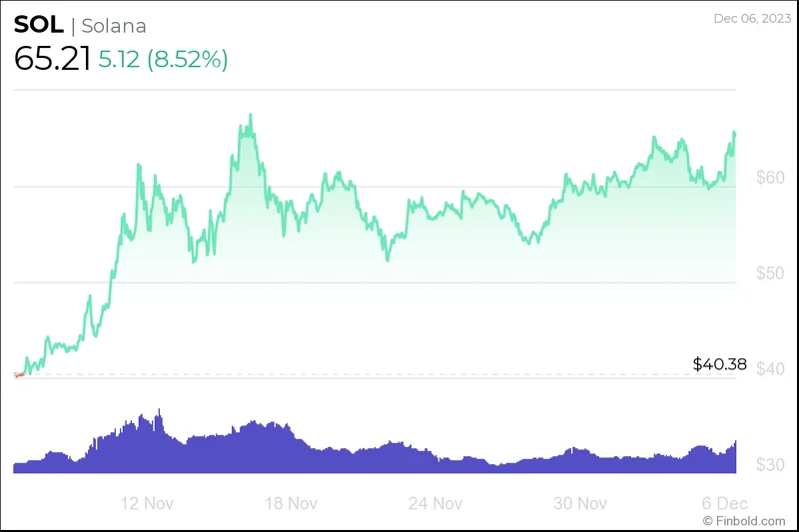Click the $40.38 baseline price label
The image size is (799, 532).
click(x=719, y=364)
